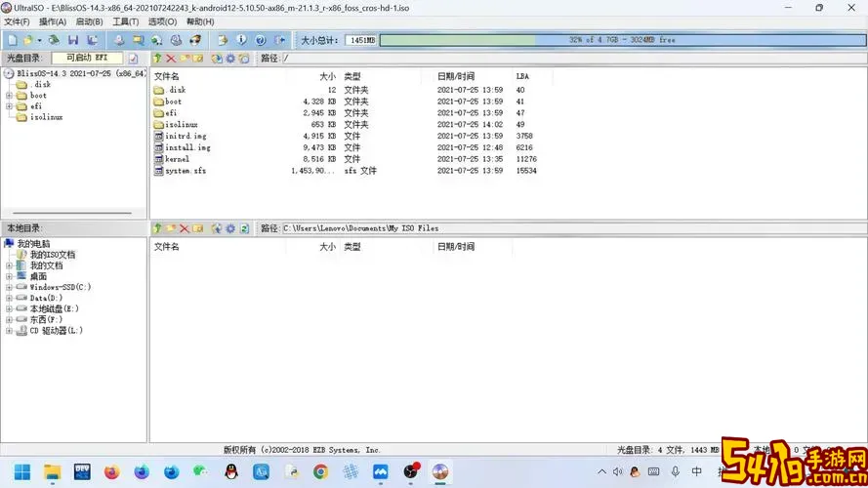868x488 pixels.
Task: Open Google Chrome from taskbar
Action: tap(320, 472)
